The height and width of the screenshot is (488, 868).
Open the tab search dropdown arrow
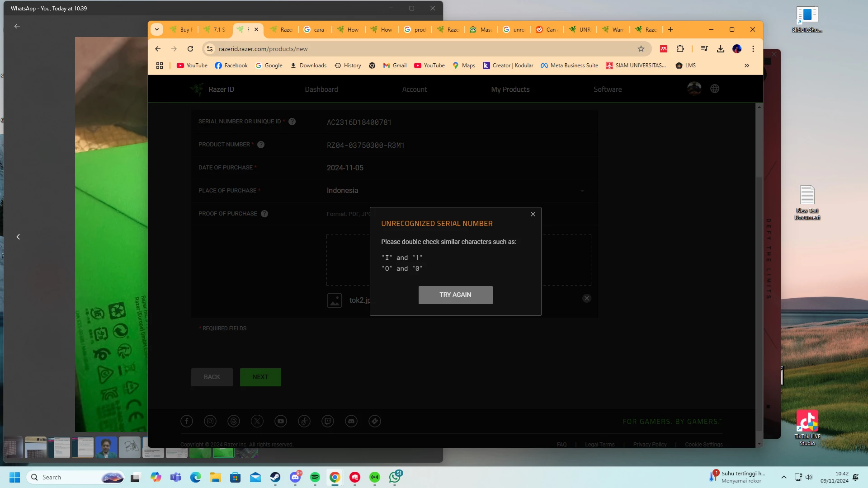(157, 29)
